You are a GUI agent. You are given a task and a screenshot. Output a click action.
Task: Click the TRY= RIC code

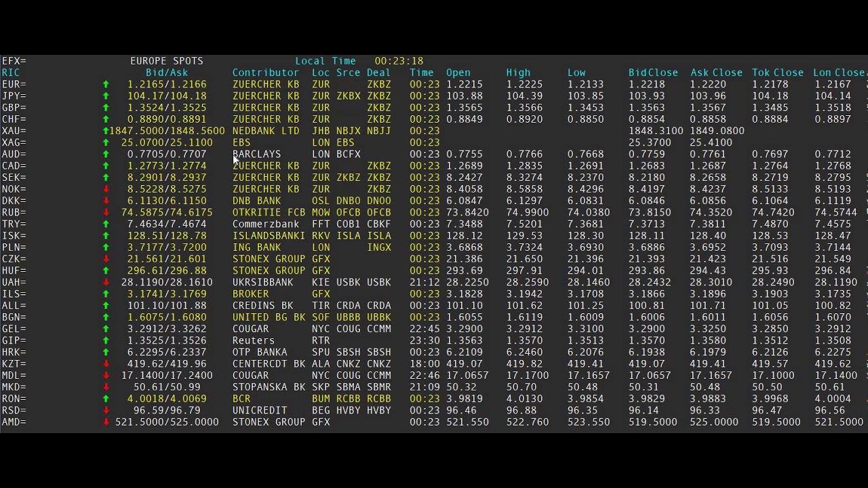[x=14, y=224]
